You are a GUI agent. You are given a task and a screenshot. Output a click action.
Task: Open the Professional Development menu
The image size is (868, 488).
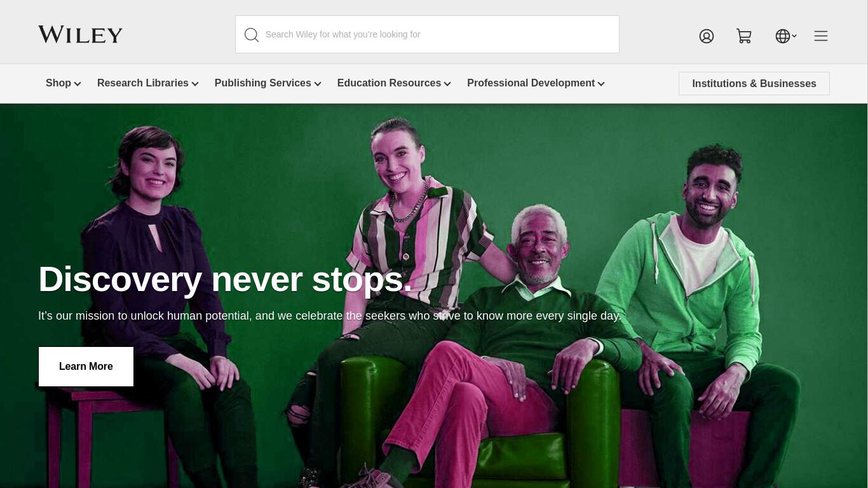click(536, 83)
